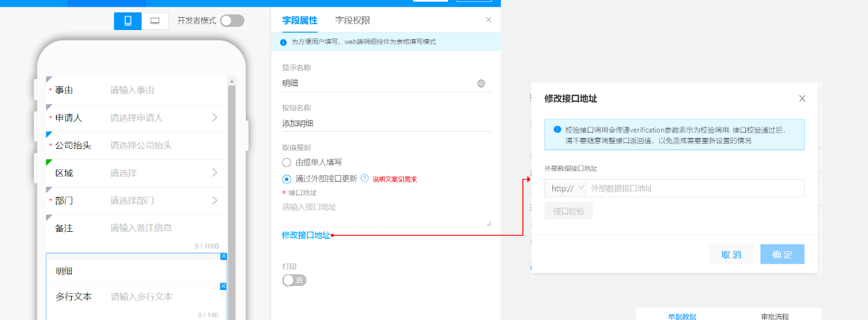Expand the 区域 selector arrow
This screenshot has width=868, height=320.
pyautogui.click(x=215, y=173)
